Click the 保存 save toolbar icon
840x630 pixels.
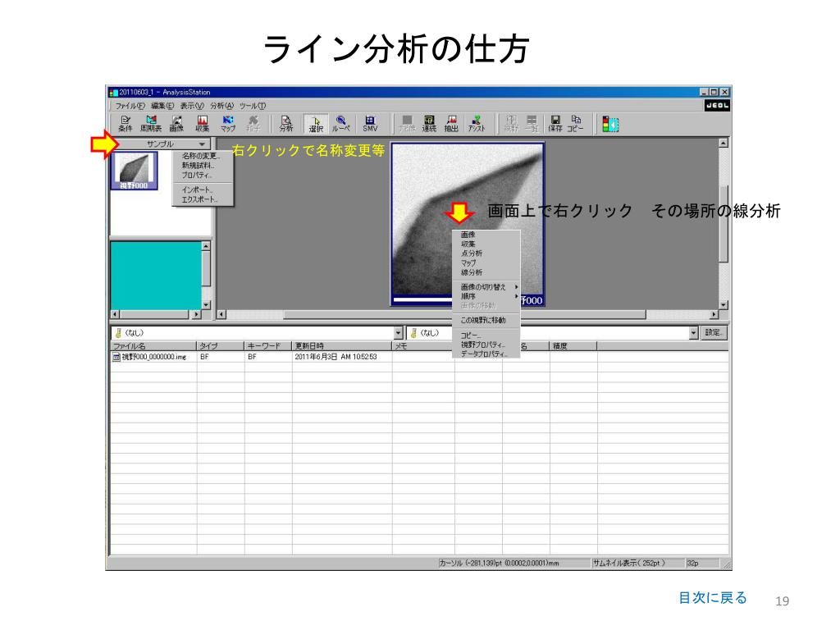click(x=555, y=124)
